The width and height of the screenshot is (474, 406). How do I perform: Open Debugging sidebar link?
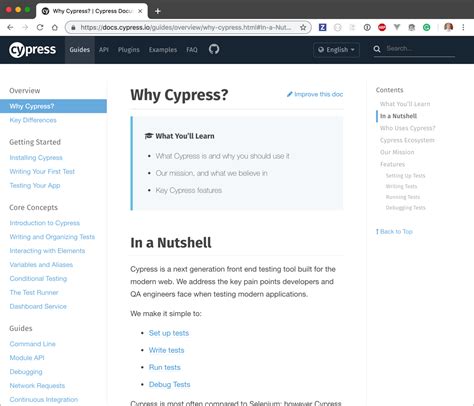(x=26, y=372)
